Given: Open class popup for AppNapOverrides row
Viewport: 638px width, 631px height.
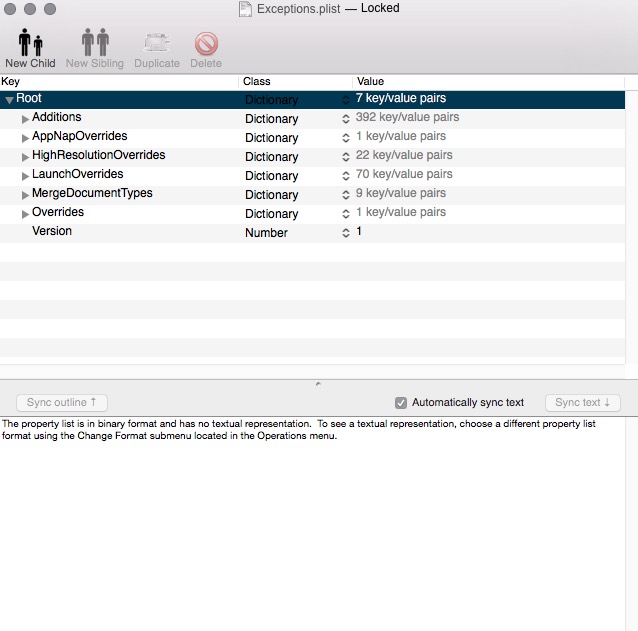Looking at the screenshot, I should click(345, 138).
